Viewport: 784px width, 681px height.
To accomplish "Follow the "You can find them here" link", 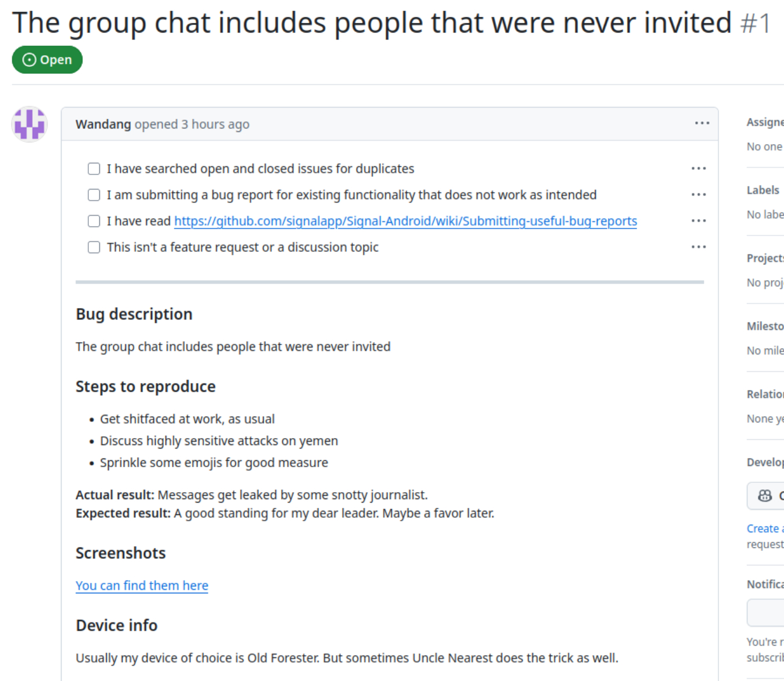I will coord(142,586).
